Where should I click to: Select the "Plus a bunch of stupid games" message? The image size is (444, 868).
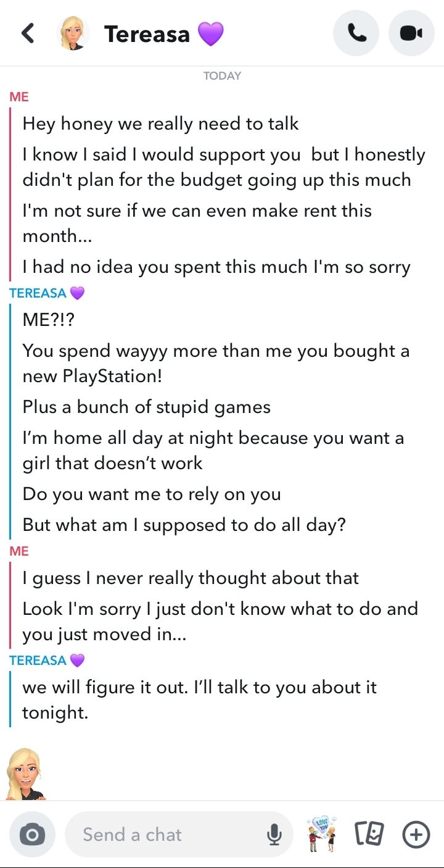click(x=147, y=407)
